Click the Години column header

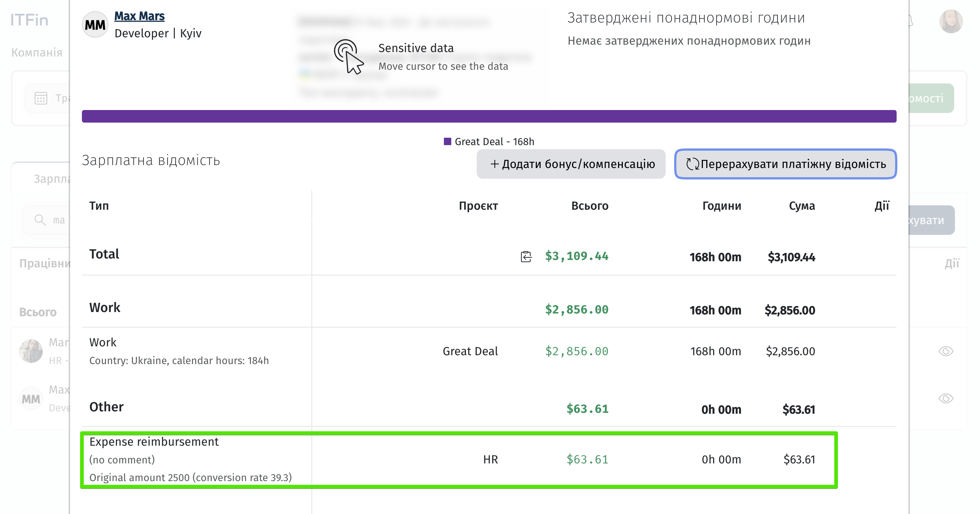pyautogui.click(x=721, y=206)
